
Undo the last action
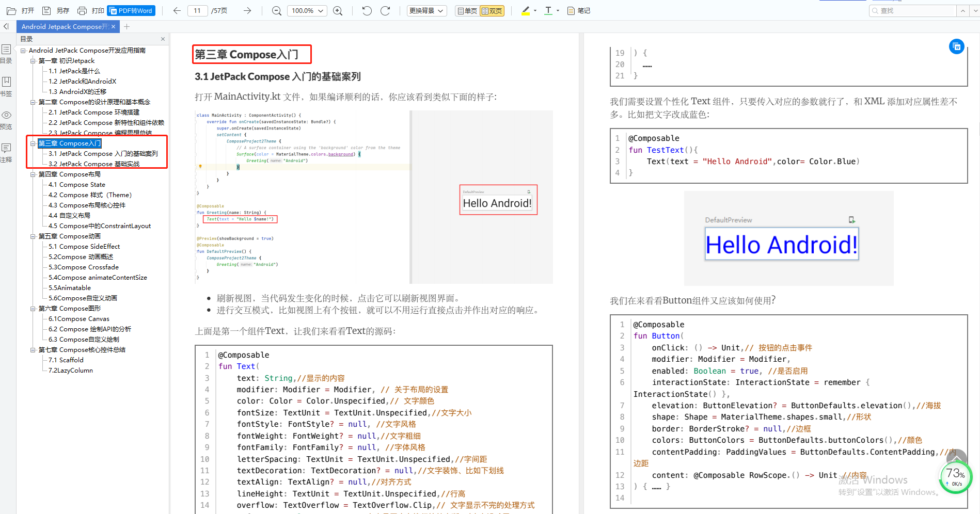[367, 10]
